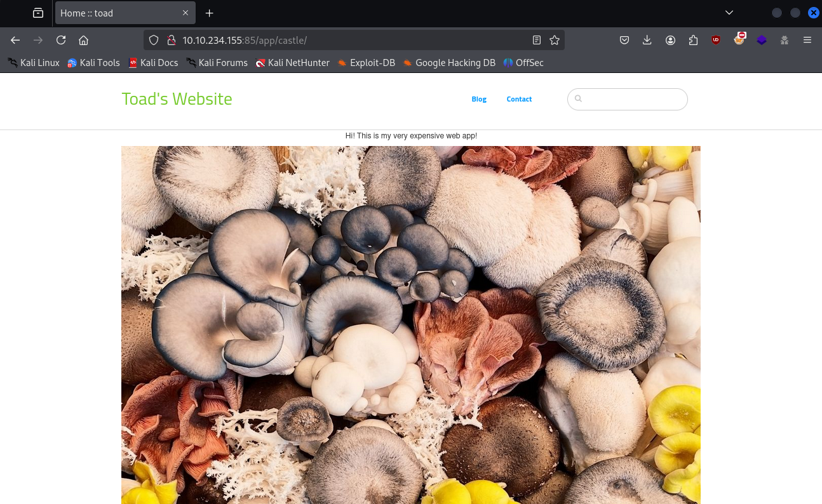Open the Firefox View tab icon
This screenshot has height=504, width=822.
pos(38,13)
